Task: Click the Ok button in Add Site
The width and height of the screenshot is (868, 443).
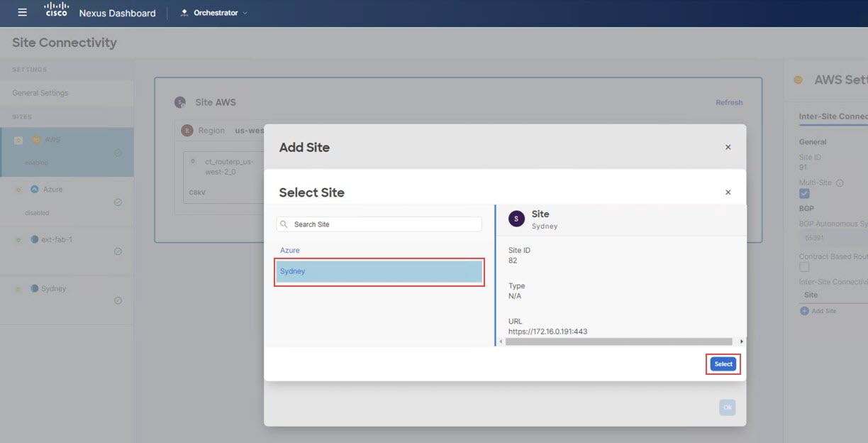Action: [x=727, y=408]
